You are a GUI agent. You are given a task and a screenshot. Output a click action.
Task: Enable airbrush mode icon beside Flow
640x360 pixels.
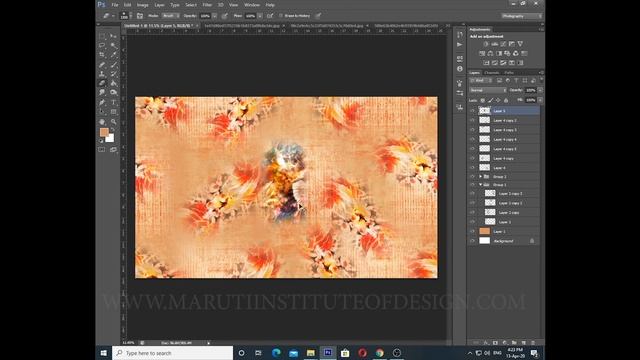click(270, 16)
